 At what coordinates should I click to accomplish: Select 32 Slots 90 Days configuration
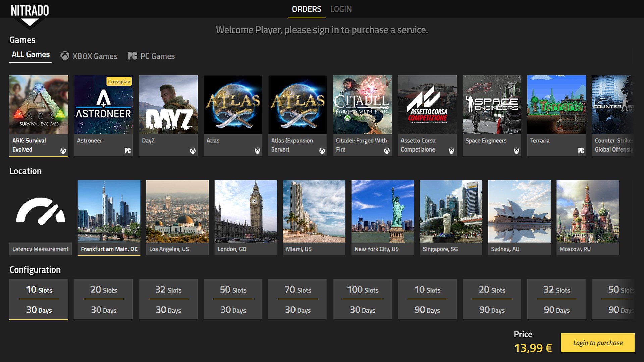(x=556, y=299)
